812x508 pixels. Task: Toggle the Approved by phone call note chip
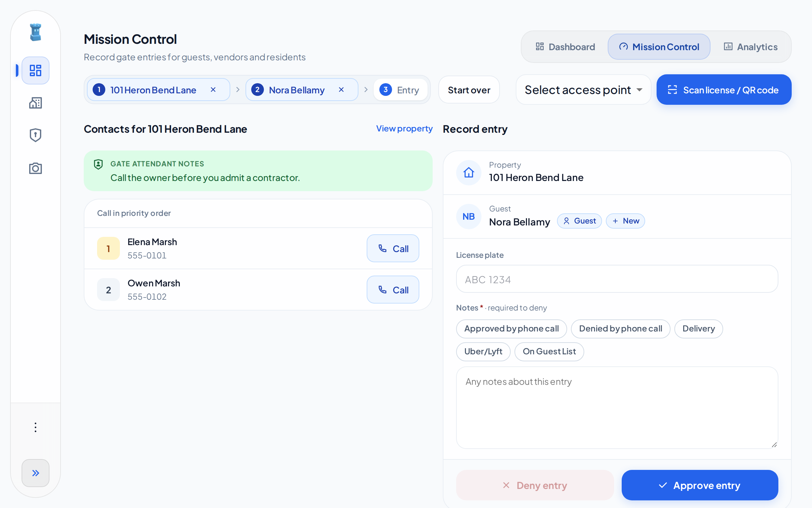tap(511, 329)
